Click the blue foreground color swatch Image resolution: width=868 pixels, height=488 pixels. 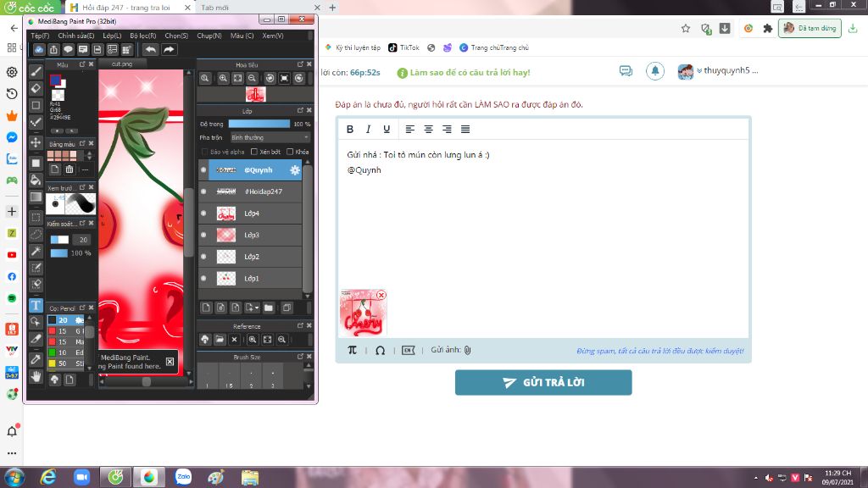(x=55, y=80)
